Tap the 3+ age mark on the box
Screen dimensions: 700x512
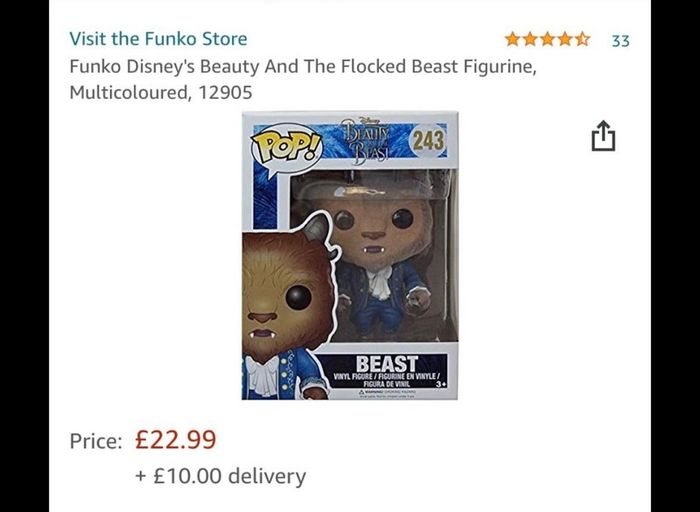[x=440, y=383]
